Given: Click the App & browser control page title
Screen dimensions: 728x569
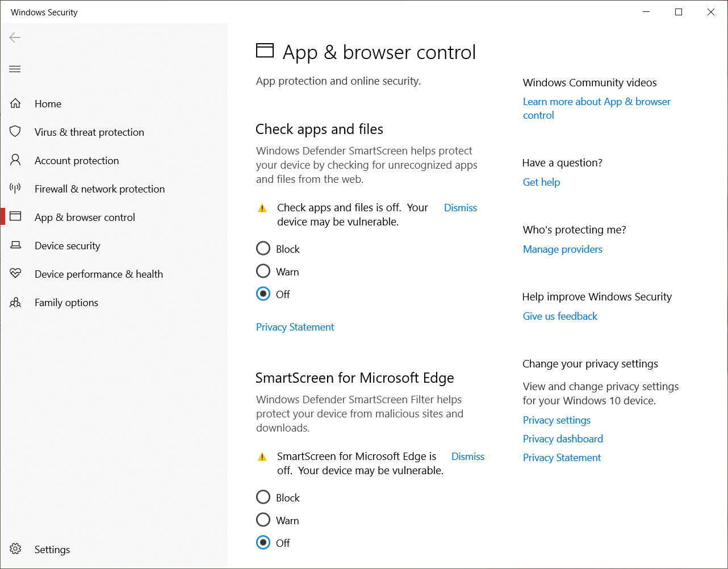Looking at the screenshot, I should (379, 52).
